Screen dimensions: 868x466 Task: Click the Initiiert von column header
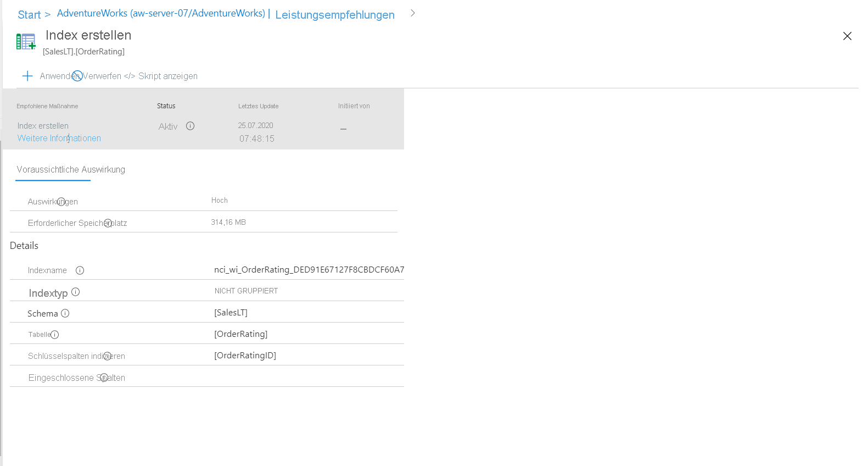pos(354,106)
